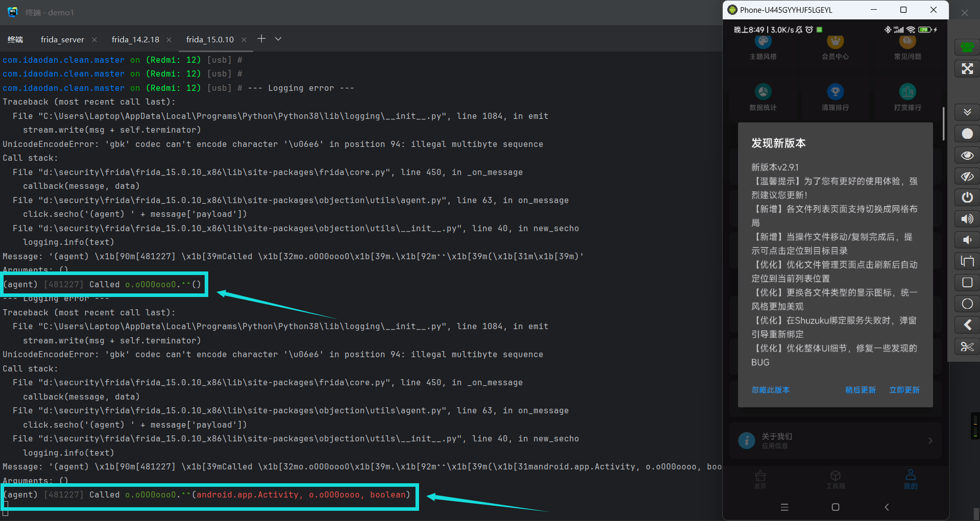This screenshot has width=980, height=521.
Task: Go home using the circle button in the toolbar
Action: [967, 304]
